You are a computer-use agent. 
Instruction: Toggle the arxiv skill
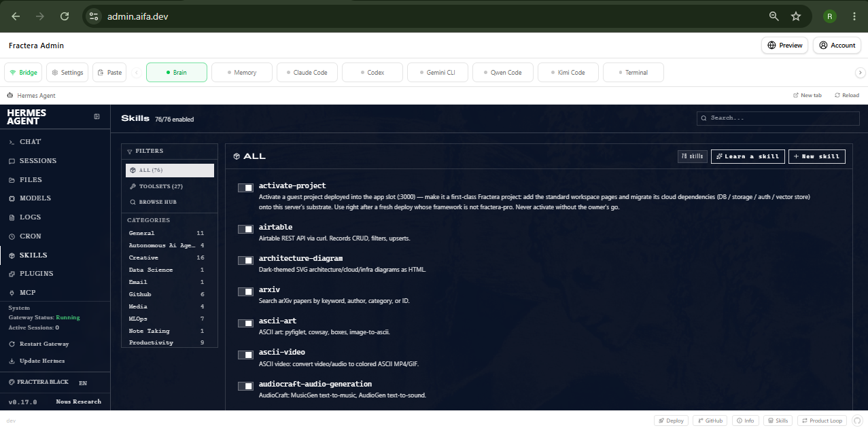click(x=245, y=291)
